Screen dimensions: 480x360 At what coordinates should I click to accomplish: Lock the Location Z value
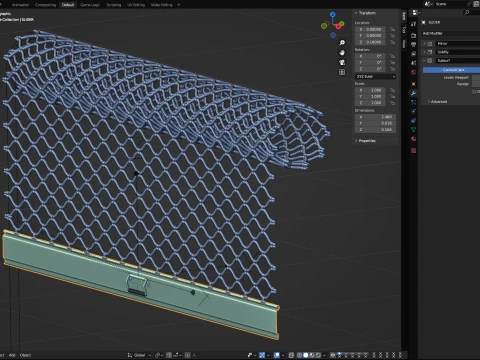(392, 42)
